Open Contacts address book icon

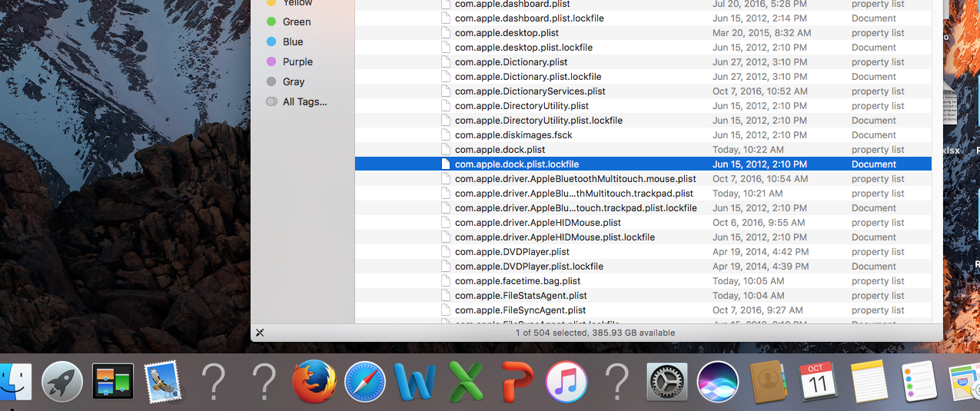click(x=769, y=382)
